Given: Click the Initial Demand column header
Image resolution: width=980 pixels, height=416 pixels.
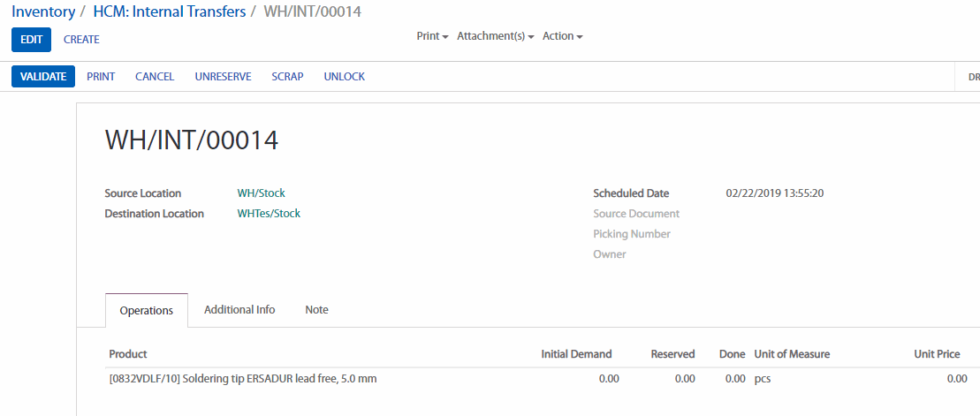Looking at the screenshot, I should coord(576,354).
